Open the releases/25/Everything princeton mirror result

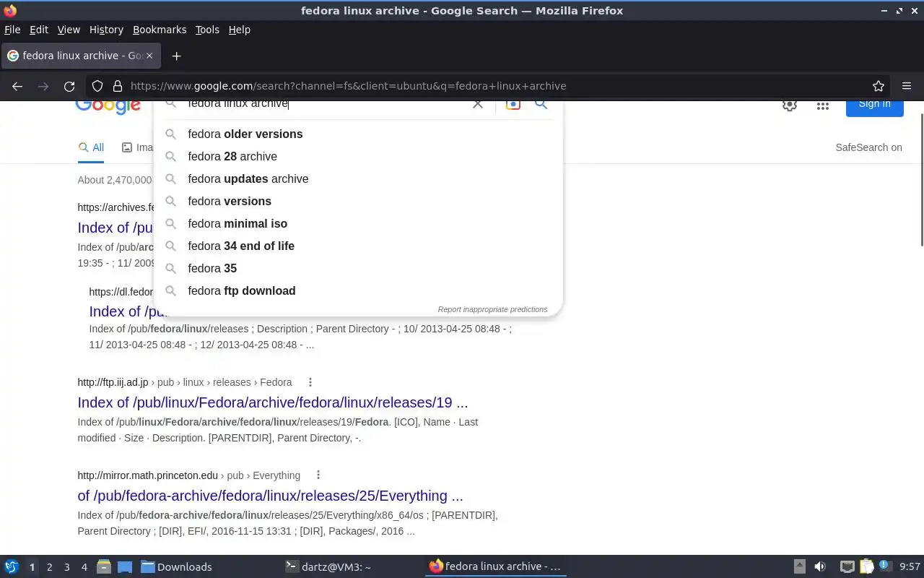271,496
